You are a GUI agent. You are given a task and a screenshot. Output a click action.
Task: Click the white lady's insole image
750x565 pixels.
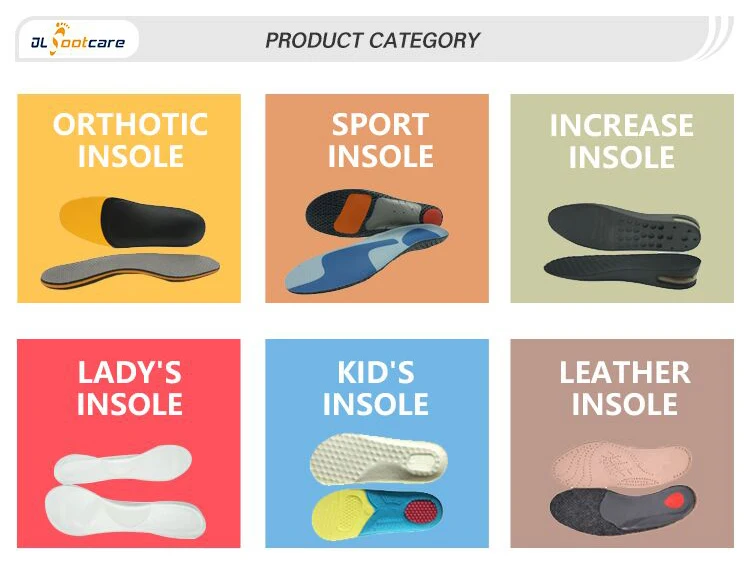click(x=128, y=498)
